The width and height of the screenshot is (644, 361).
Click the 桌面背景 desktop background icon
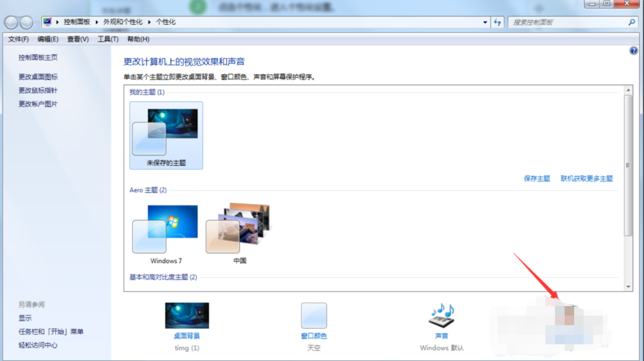pyautogui.click(x=187, y=315)
